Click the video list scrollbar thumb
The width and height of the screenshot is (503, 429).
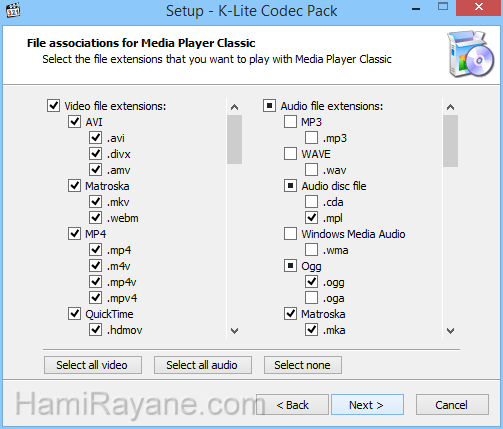[x=234, y=139]
